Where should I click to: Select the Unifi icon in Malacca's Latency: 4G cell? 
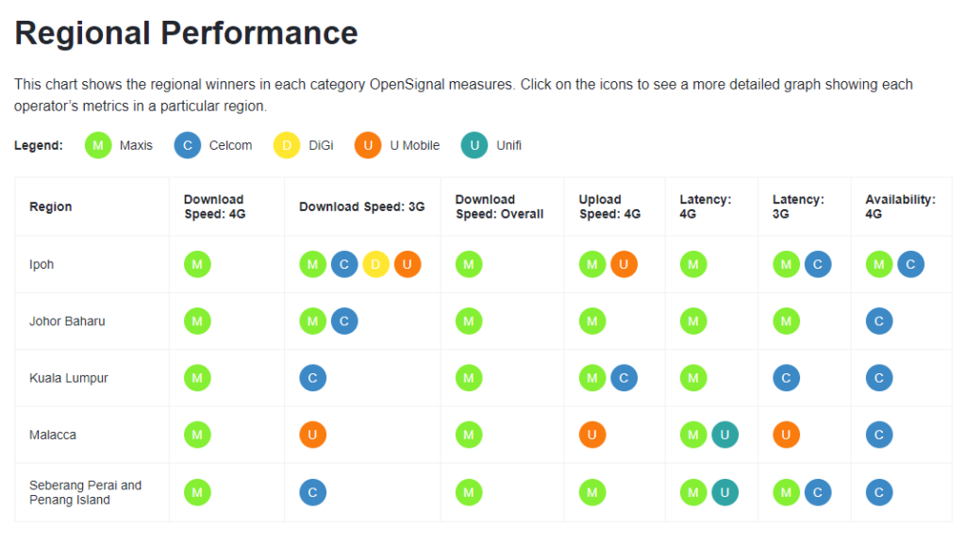click(x=724, y=435)
